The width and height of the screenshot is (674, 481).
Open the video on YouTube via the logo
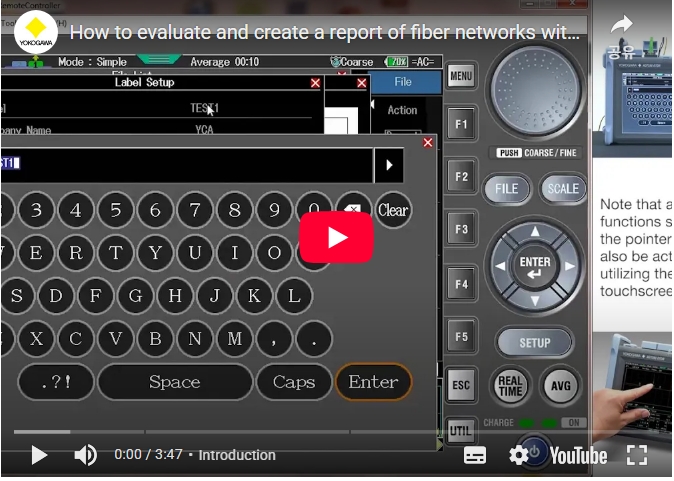click(578, 456)
